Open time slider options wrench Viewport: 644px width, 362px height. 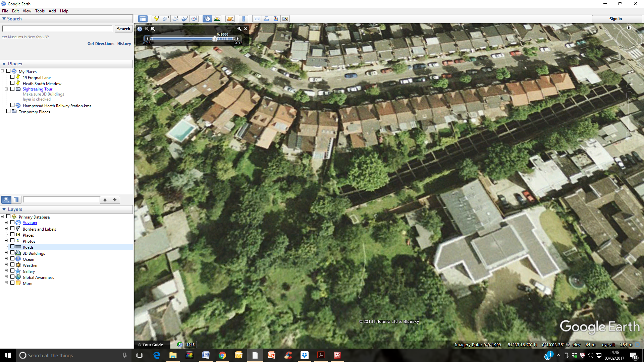pyautogui.click(x=239, y=29)
